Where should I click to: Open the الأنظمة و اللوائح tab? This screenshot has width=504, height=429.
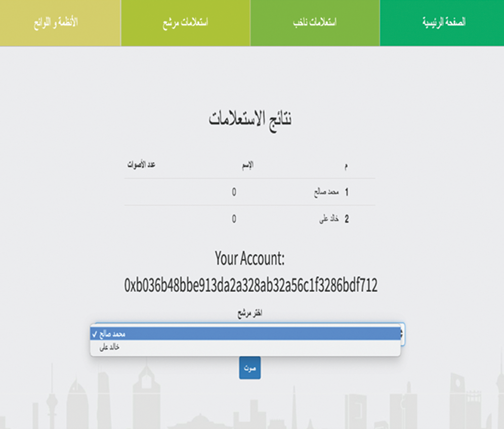[56, 23]
